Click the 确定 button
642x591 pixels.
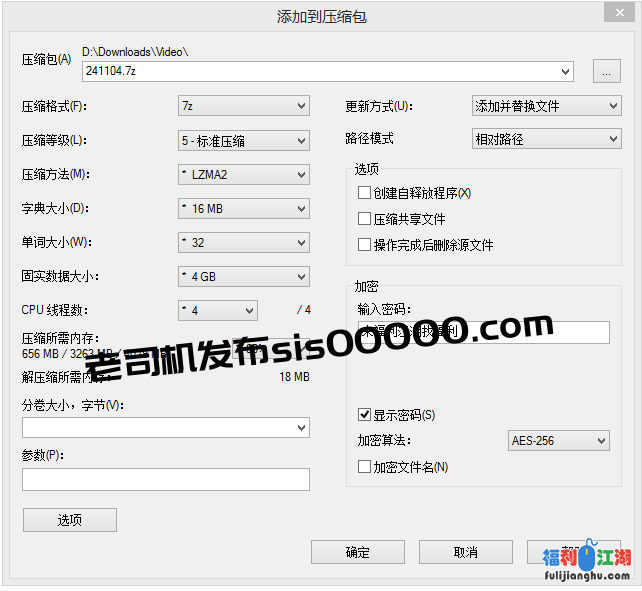click(x=357, y=552)
